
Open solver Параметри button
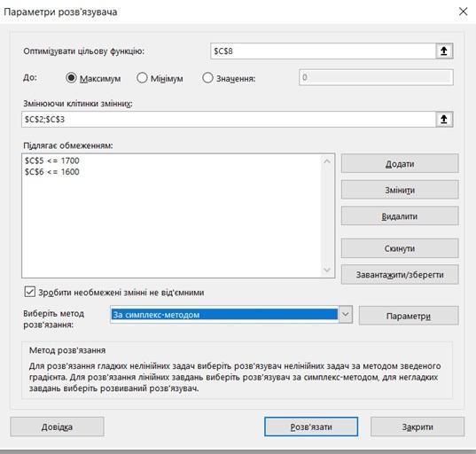409,316
